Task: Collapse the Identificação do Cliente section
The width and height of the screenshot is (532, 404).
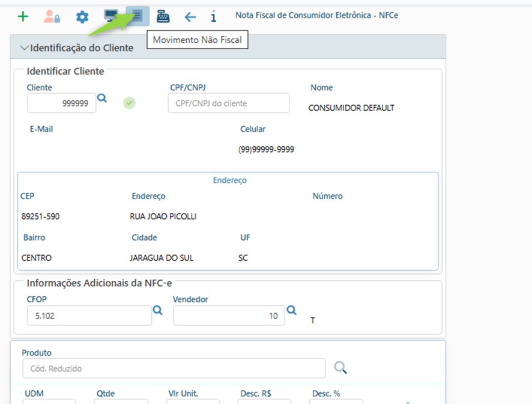Action: coord(25,47)
